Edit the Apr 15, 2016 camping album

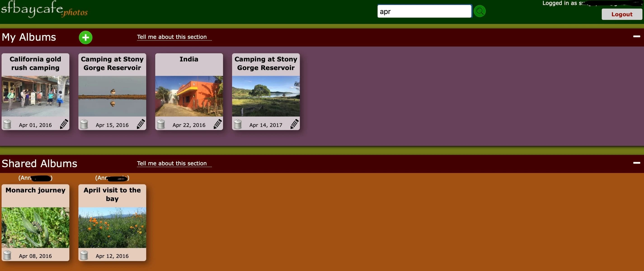click(141, 124)
